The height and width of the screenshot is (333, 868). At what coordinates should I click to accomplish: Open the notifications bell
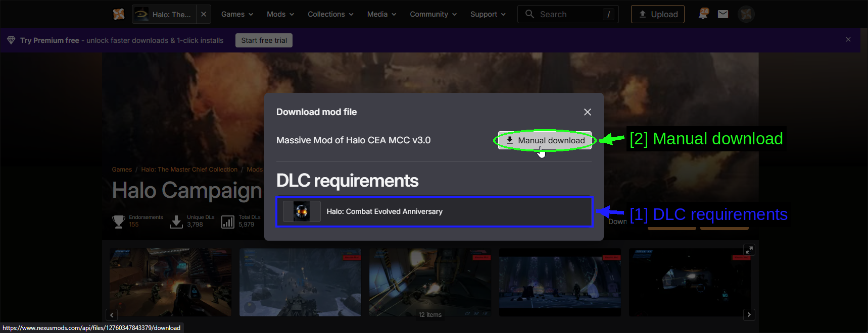(703, 14)
